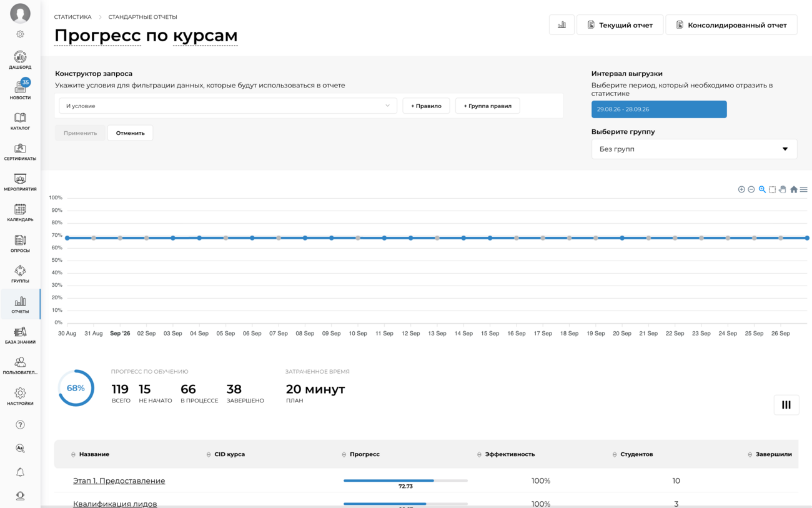The width and height of the screenshot is (812, 508).
Task: Click Текущий отчет button
Action: point(620,25)
